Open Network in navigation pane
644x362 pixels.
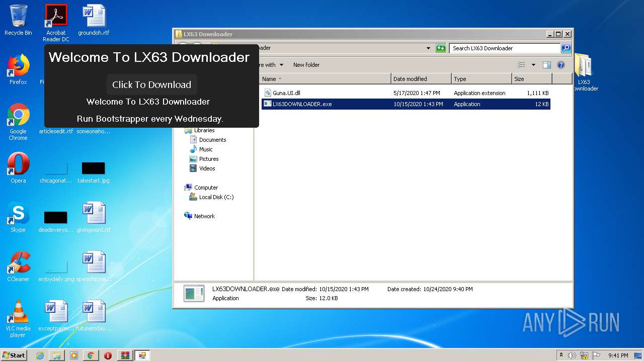point(200,216)
